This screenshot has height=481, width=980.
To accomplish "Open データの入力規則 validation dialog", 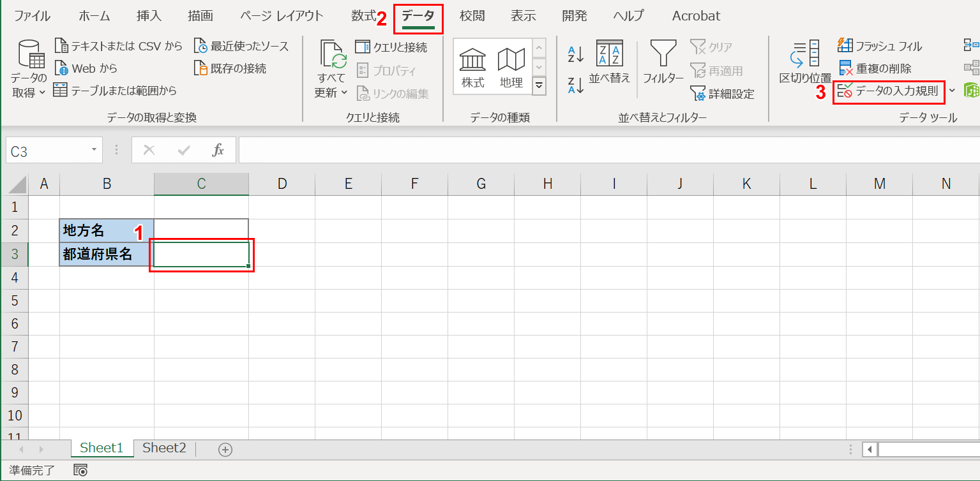I will pos(889,92).
